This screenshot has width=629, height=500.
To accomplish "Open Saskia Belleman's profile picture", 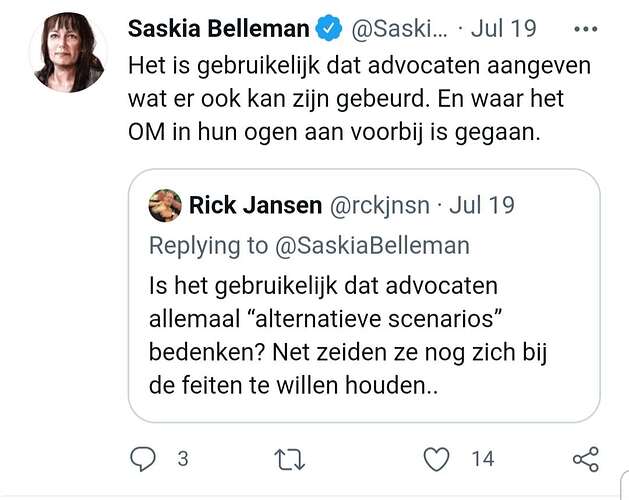I will tap(68, 53).
